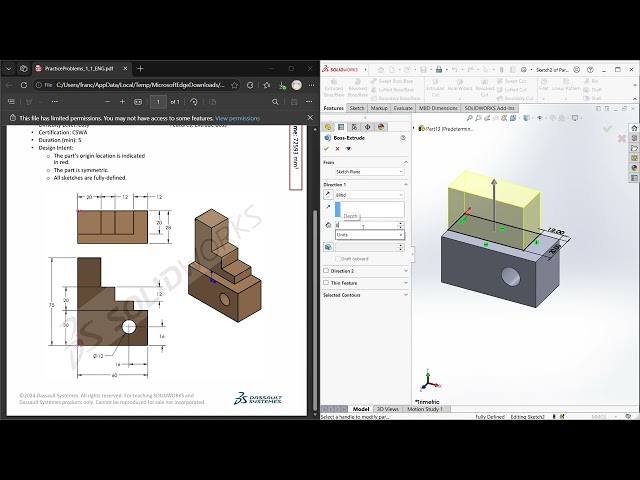Open the Motion Study 1 tab
This screenshot has width=640, height=480.
425,409
